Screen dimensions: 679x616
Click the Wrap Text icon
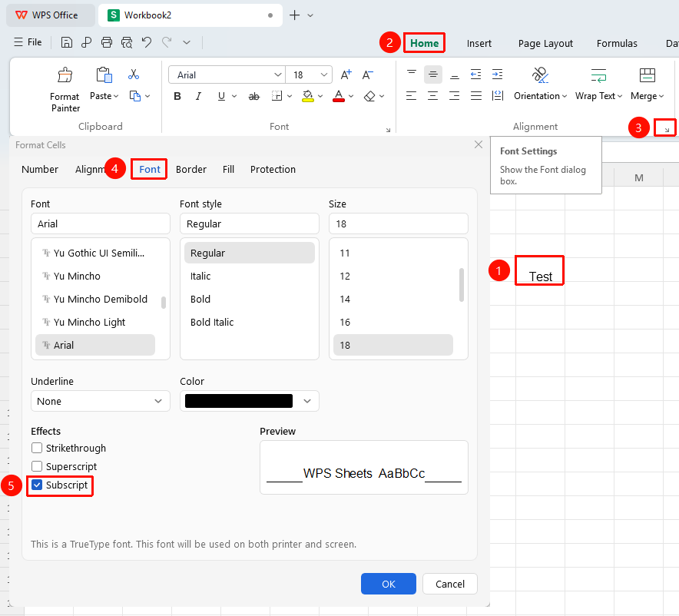point(598,75)
